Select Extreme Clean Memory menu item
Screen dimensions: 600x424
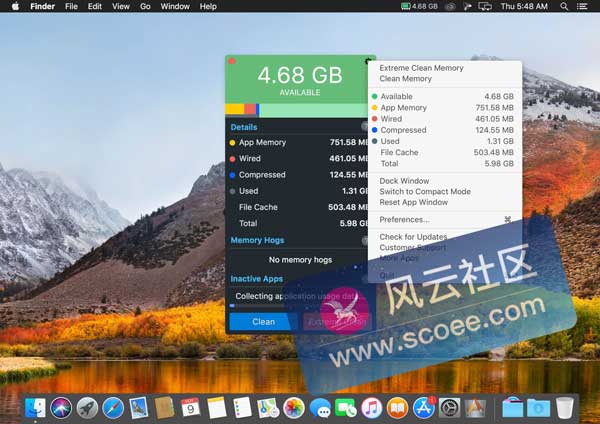coord(421,68)
